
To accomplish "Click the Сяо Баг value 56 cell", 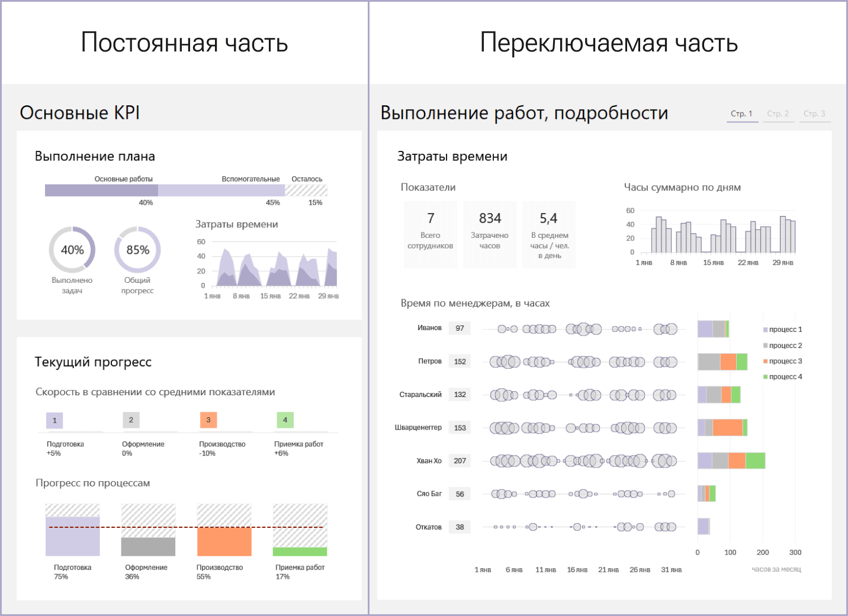I will 460,494.
